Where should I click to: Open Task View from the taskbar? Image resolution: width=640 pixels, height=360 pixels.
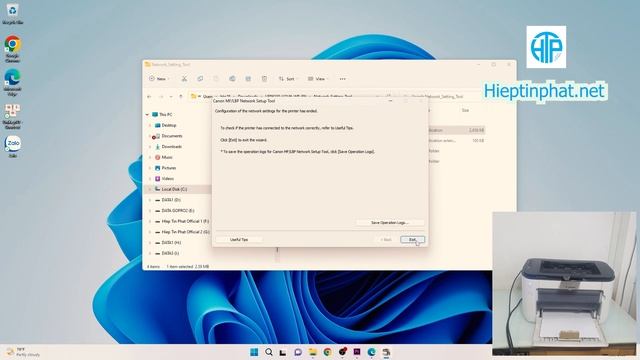[283, 352]
